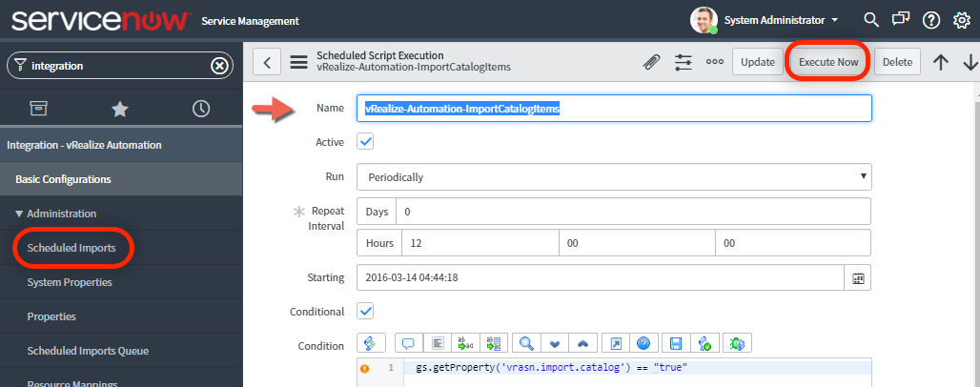
Task: Show the favorites star tab
Action: [120, 109]
